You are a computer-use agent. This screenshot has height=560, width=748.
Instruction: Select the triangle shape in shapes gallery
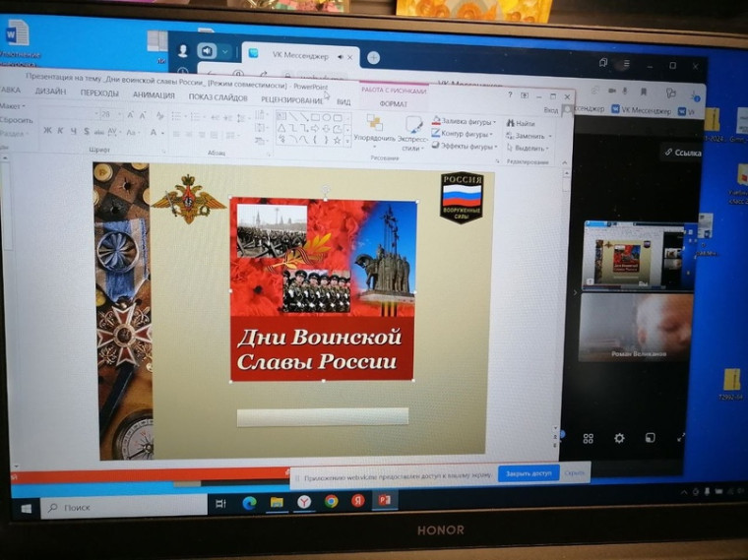click(281, 128)
